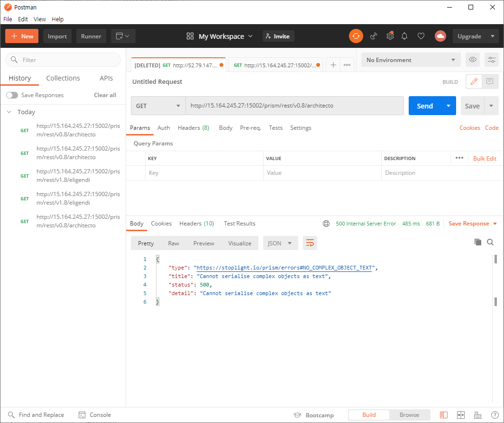Click the history Filter search field

click(63, 60)
